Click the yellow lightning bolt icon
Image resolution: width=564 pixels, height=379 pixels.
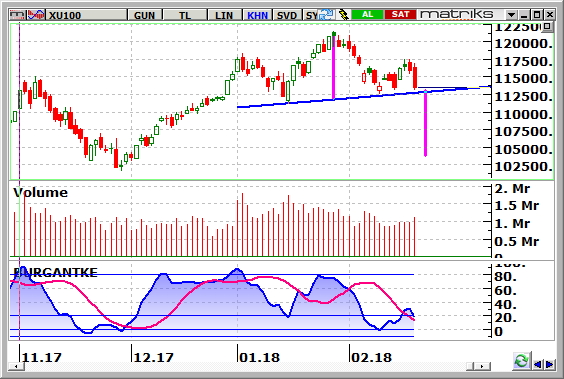(x=344, y=15)
